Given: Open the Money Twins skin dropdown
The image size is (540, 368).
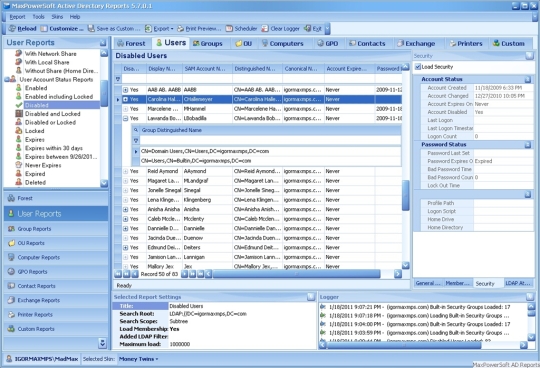Looking at the screenshot, I should (138, 359).
